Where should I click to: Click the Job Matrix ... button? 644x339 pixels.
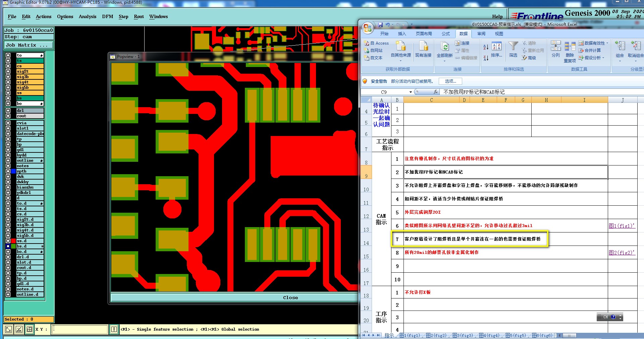[x=29, y=45]
